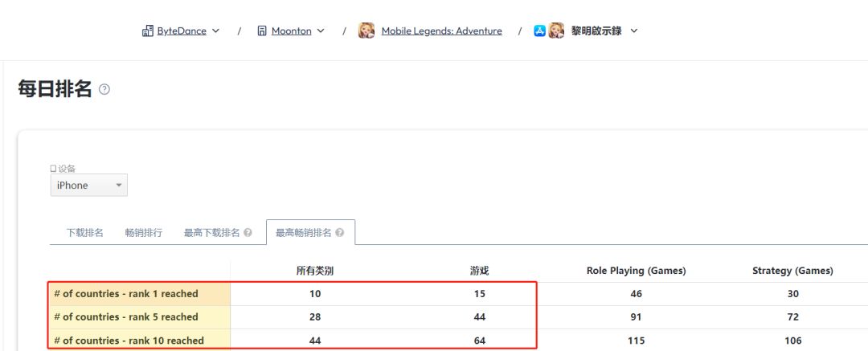
Task: Click the Role Playing (Games) column header
Action: pyautogui.click(x=636, y=271)
